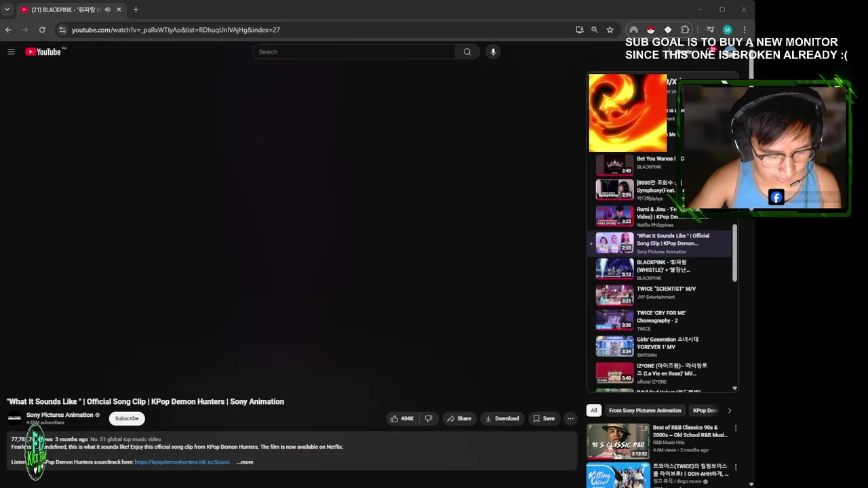Click the page scrollbar down arrow
The width and height of the screenshot is (868, 488).
coord(751,485)
